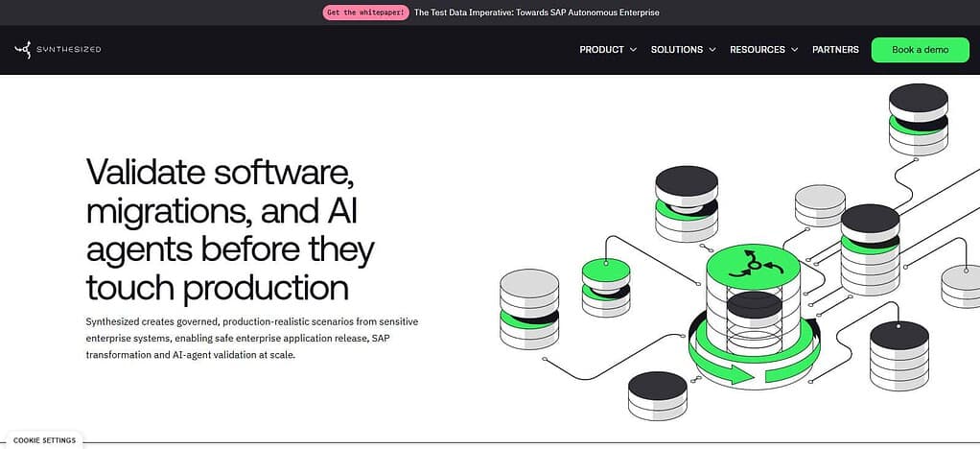Expand the chevron beside SOLUTIONS
This screenshot has height=449, width=980.
712,49
